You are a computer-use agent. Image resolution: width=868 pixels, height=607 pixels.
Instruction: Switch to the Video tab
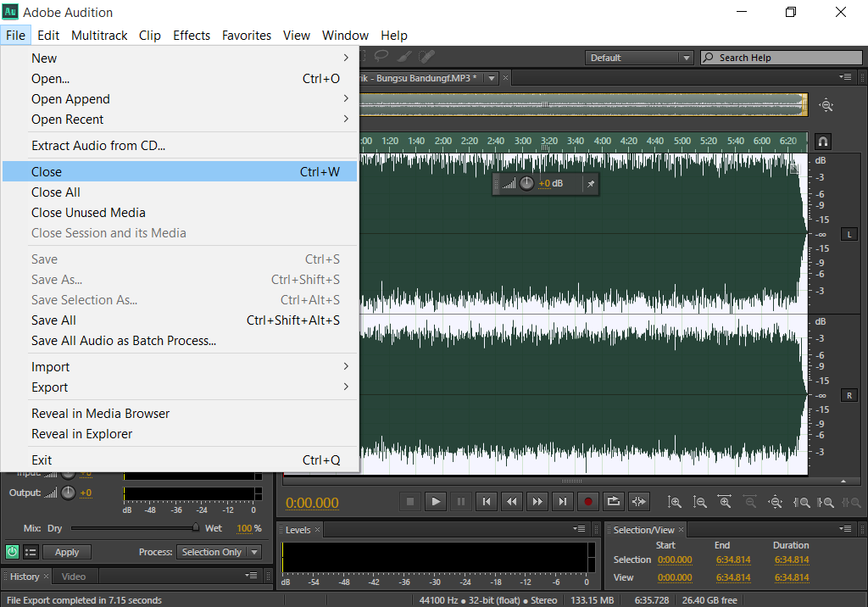[x=74, y=576]
